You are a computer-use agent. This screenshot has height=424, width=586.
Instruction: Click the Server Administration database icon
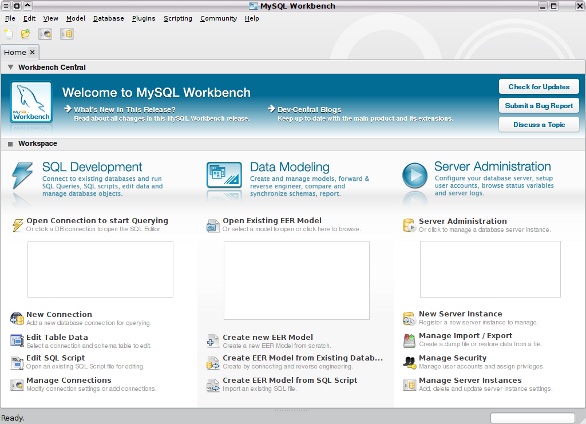click(x=409, y=225)
